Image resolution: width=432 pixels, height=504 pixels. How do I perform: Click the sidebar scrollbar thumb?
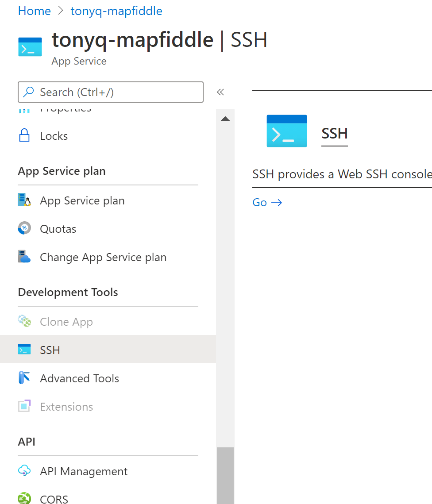(225, 475)
